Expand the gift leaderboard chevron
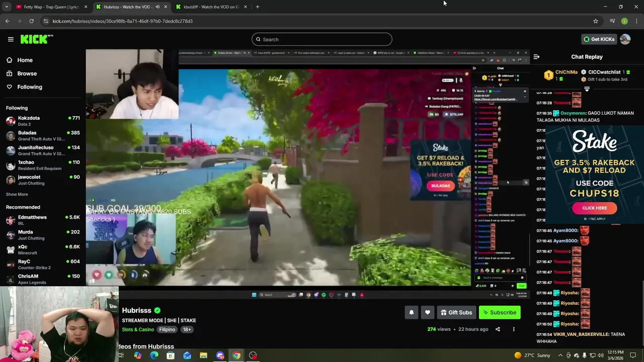Image resolution: width=644 pixels, height=362 pixels. point(587,89)
